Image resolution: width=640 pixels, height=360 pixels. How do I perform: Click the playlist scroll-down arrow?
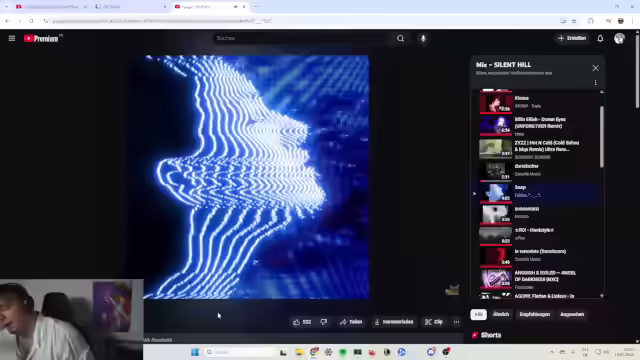[x=602, y=296]
